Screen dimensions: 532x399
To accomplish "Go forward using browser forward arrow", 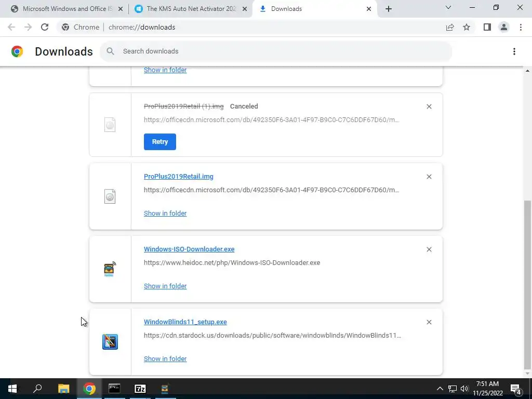I will pos(28,27).
